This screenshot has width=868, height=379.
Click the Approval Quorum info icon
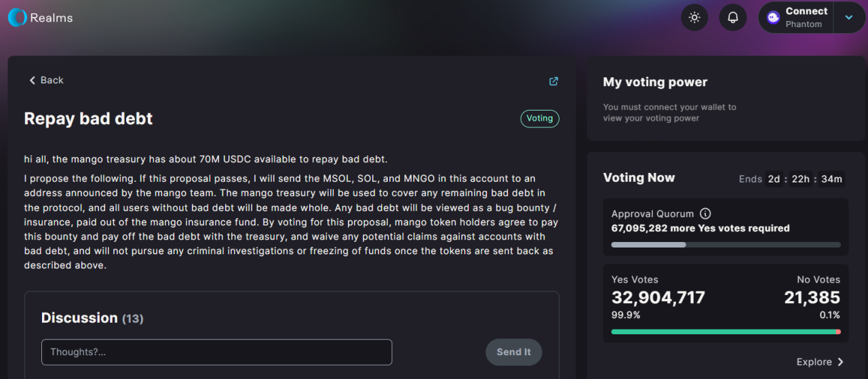(705, 214)
